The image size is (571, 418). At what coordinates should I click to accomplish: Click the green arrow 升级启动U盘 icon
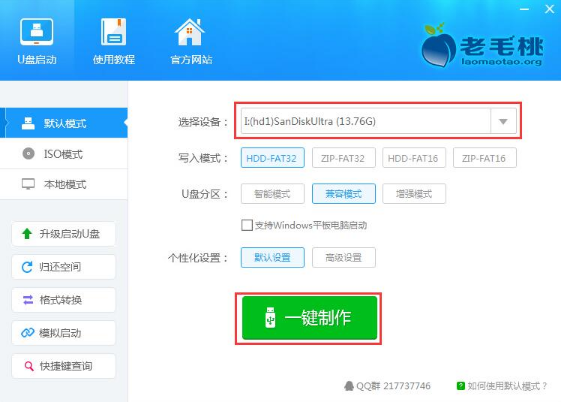[x=27, y=234]
